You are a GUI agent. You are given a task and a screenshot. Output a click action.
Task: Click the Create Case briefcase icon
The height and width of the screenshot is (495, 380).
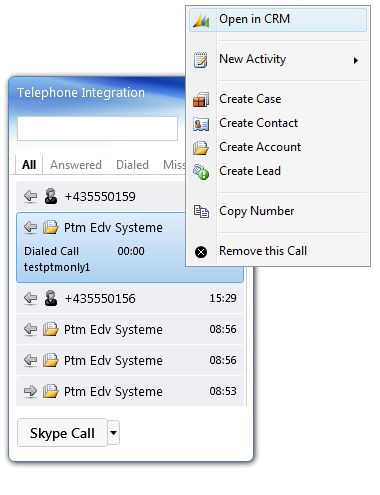point(201,100)
